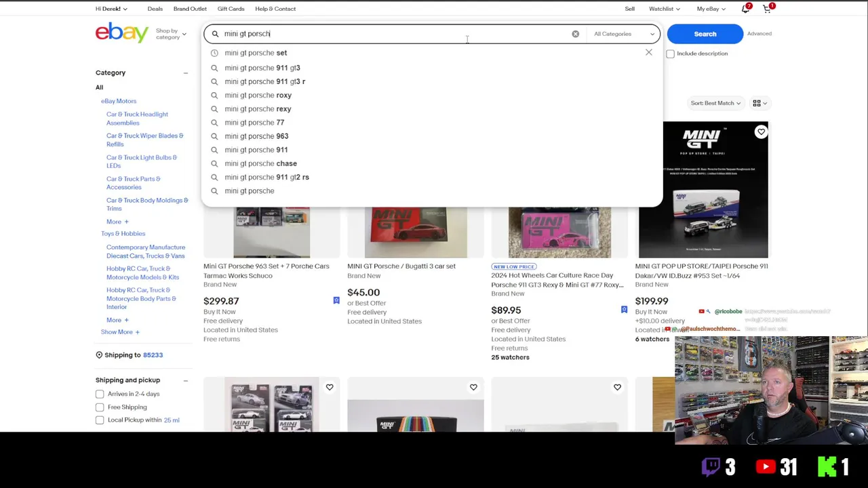Clear the search box text
868x488 pixels.
pos(575,34)
